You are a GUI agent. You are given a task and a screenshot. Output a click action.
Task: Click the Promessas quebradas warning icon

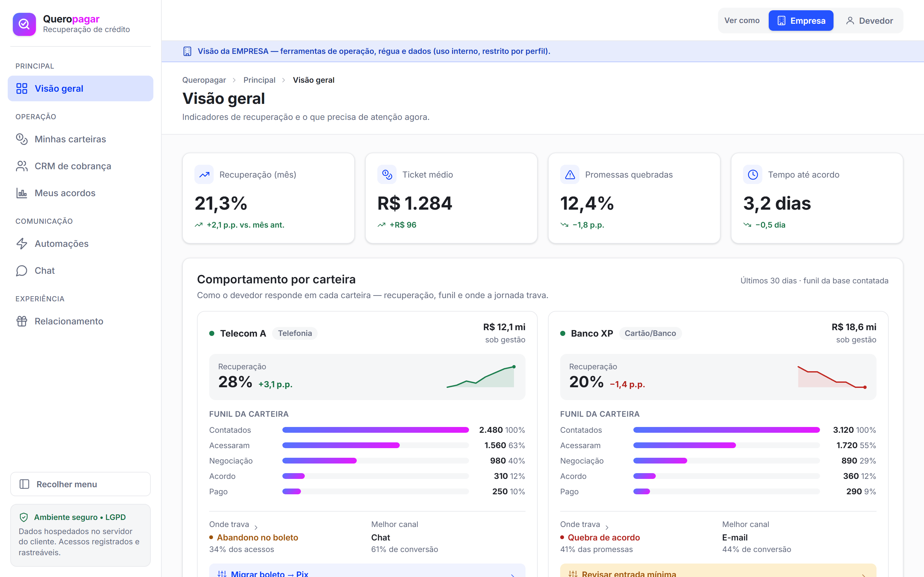[x=570, y=175]
